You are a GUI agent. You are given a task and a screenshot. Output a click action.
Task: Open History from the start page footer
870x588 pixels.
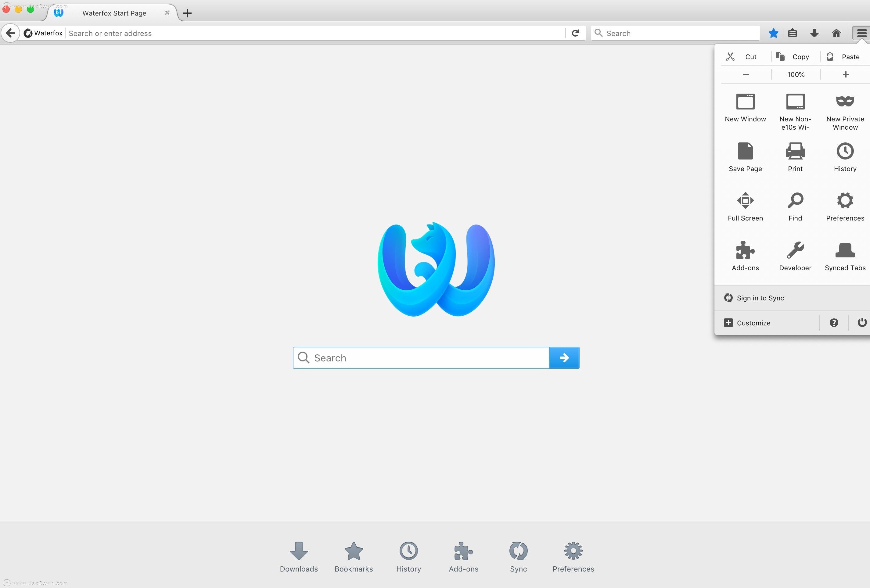[408, 557]
